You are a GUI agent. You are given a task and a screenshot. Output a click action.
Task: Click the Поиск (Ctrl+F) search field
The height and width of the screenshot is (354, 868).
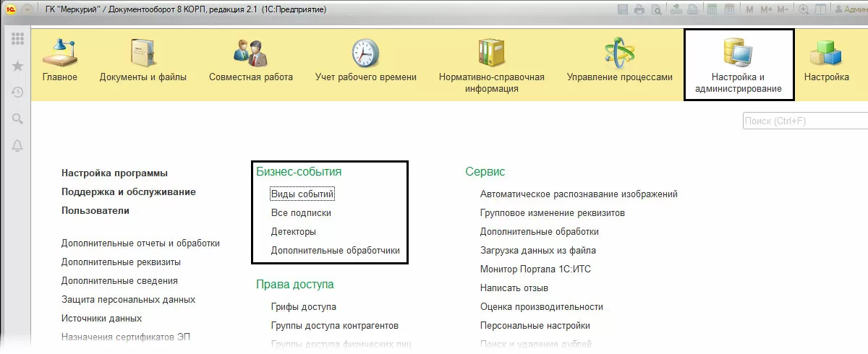coord(805,121)
